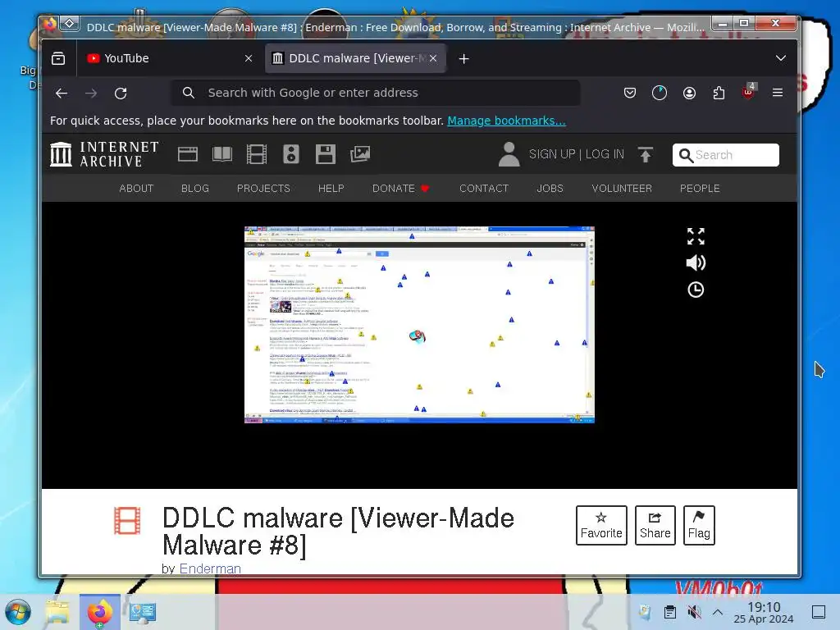Open a new tab with the plus button
The height and width of the screenshot is (630, 840).
point(464,58)
